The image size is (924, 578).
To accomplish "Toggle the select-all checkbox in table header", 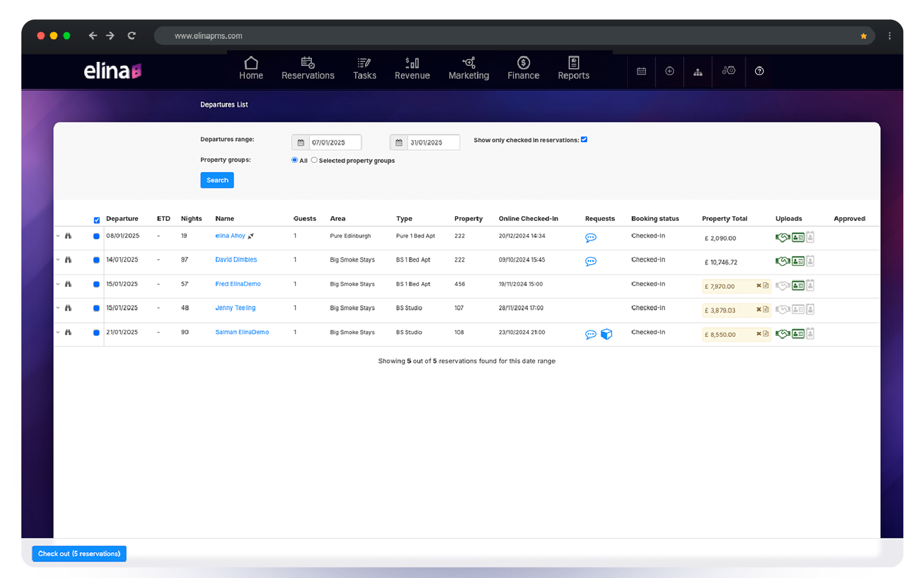I will [x=96, y=220].
